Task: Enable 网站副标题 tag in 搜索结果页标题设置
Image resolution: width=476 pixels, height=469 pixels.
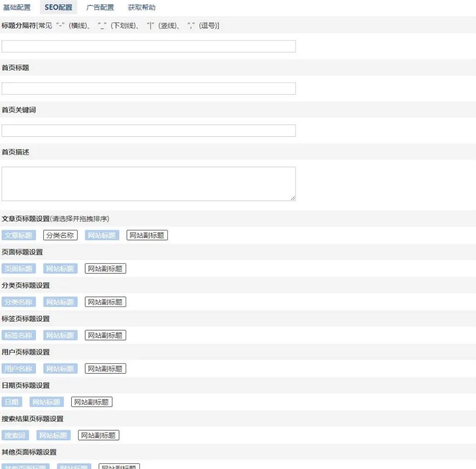Action: pyautogui.click(x=98, y=435)
